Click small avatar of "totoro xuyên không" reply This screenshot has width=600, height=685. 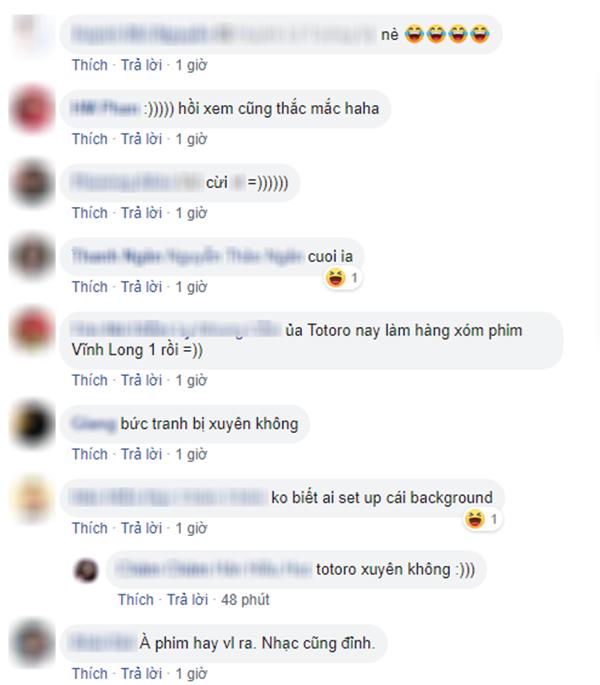point(87,570)
